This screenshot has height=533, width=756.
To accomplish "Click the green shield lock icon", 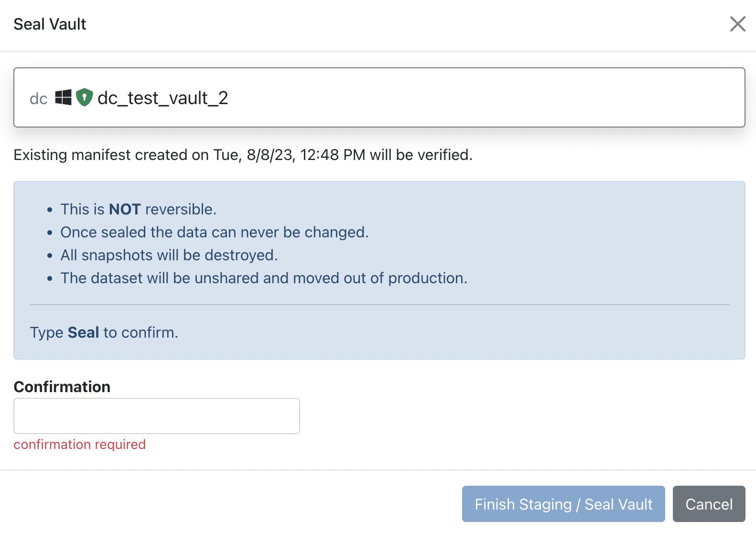I will [x=84, y=97].
